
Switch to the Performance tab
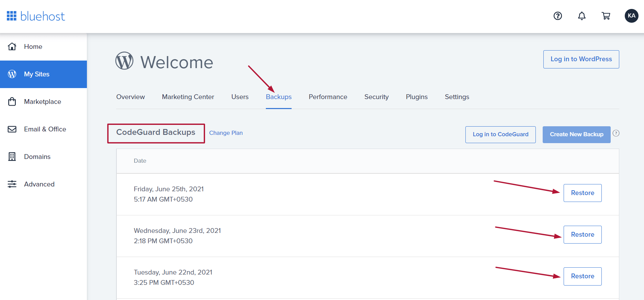(328, 97)
